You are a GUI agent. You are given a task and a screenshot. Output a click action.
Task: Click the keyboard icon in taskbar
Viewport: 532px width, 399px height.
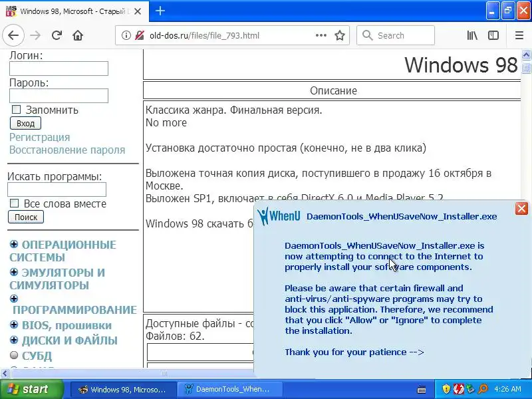(x=422, y=390)
